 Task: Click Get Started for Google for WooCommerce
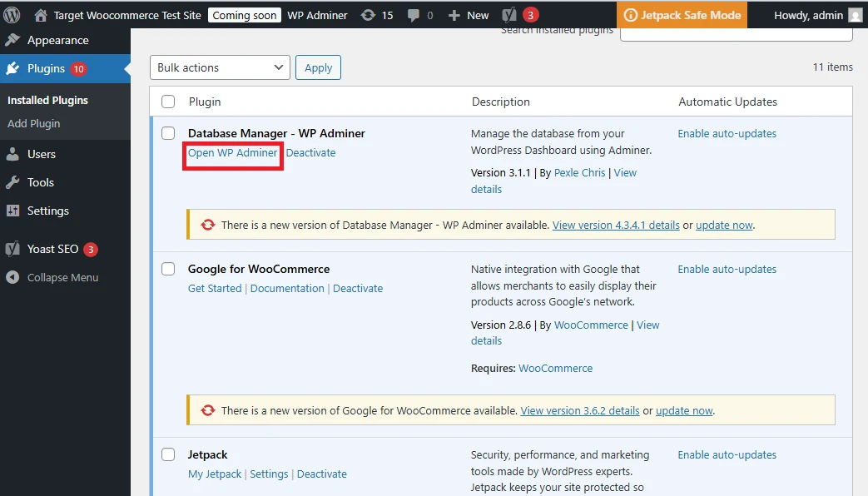[215, 289]
